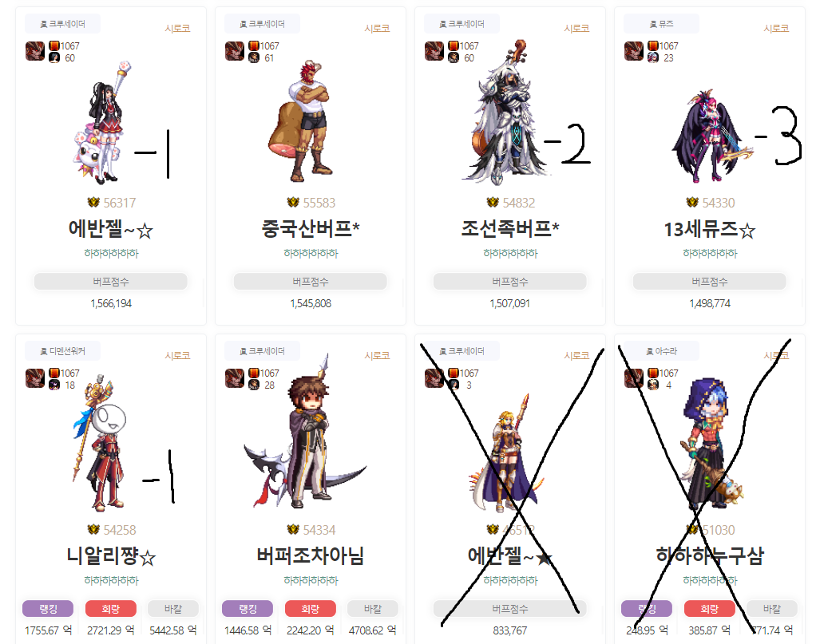Click the small 61 badge icon on 중국산버프* card
816x644 pixels.
[254, 57]
